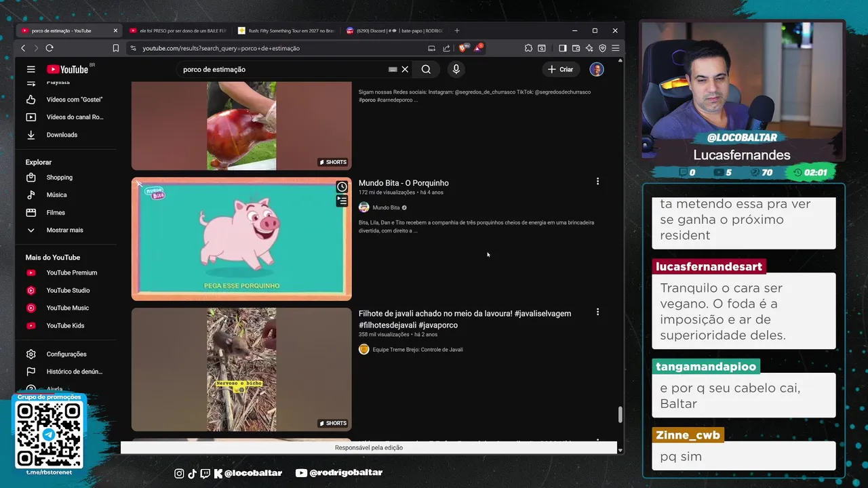Screen dimensions: 868x488
Task: Switch to Rush Fifty Something Tour tab
Action: [x=285, y=30]
